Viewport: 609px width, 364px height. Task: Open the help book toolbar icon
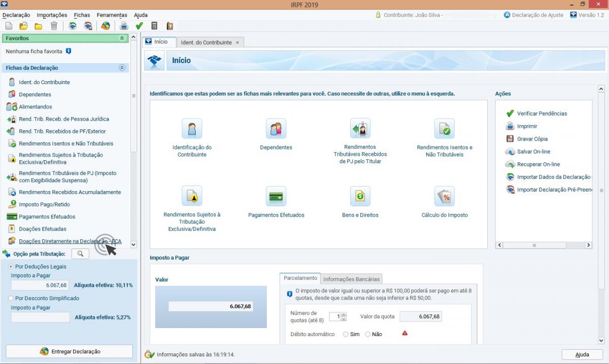coord(170,26)
